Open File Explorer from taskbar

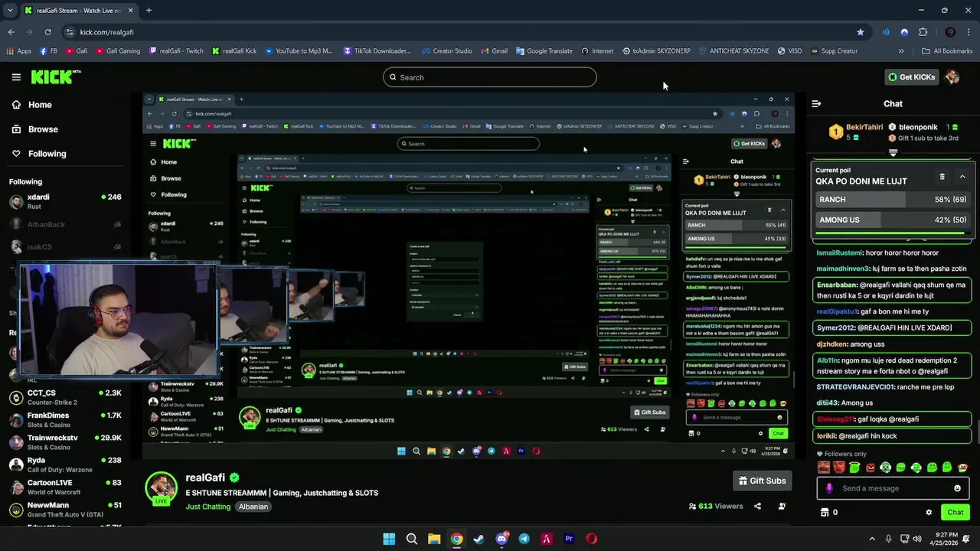click(x=434, y=539)
